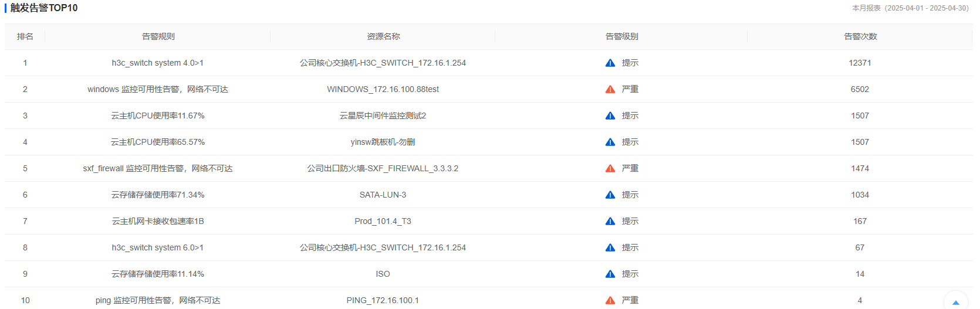Click alarm count 4 in rank 10 row
Viewport: 980px width, 309px height.
[x=860, y=300]
